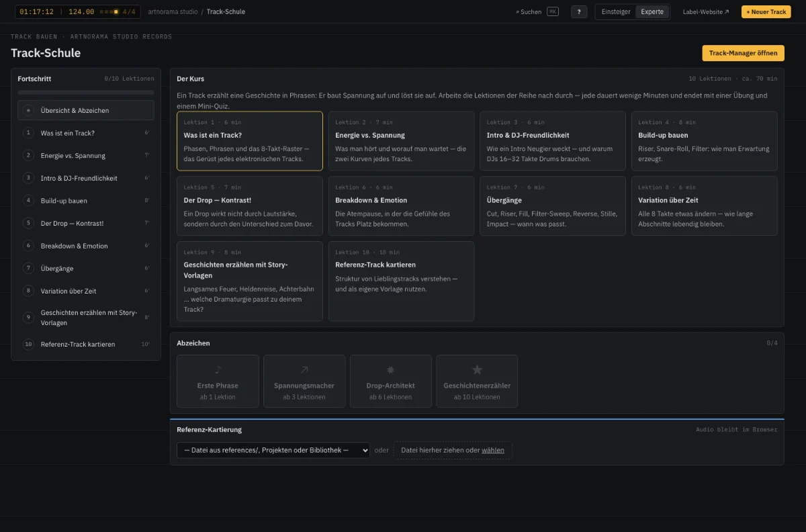Click the file drop zone Datei hierher ziehen
806x532 pixels.
click(453, 450)
